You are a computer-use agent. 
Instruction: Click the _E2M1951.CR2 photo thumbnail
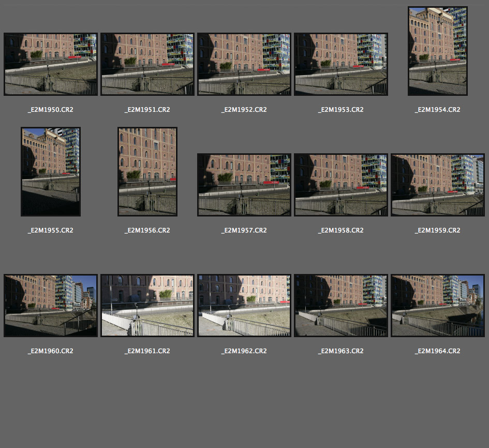[147, 64]
